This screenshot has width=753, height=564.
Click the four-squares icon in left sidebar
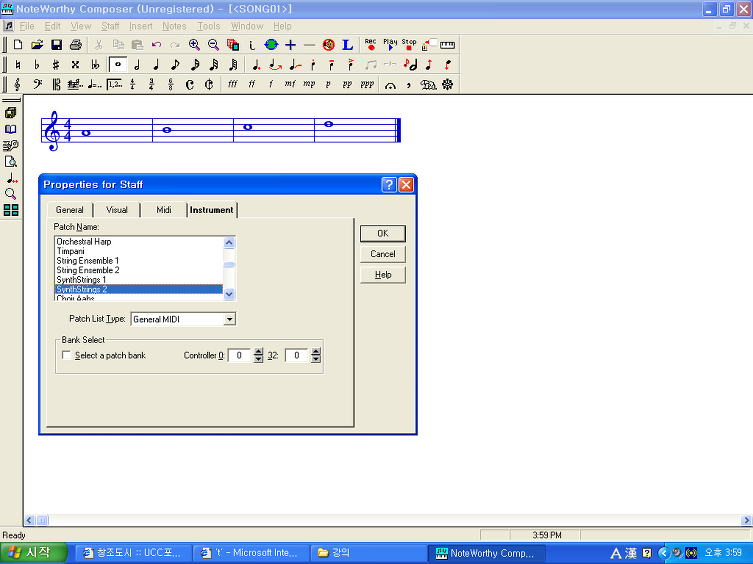11,210
